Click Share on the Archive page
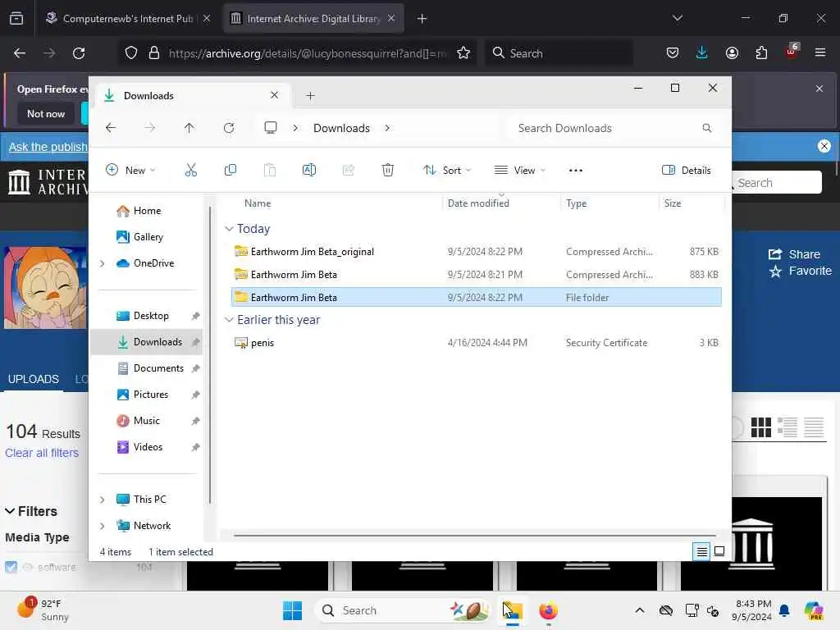Viewport: 840px width, 630px height. pyautogui.click(x=794, y=254)
